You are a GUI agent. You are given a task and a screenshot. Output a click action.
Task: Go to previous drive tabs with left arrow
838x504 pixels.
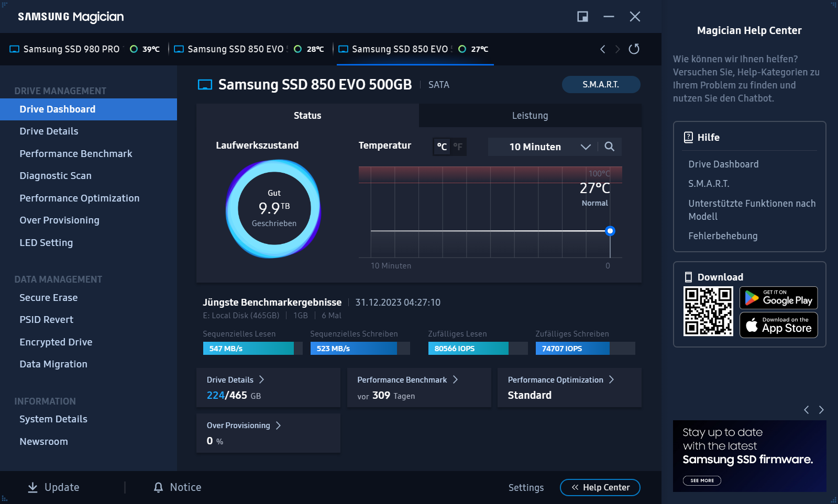[x=603, y=49]
